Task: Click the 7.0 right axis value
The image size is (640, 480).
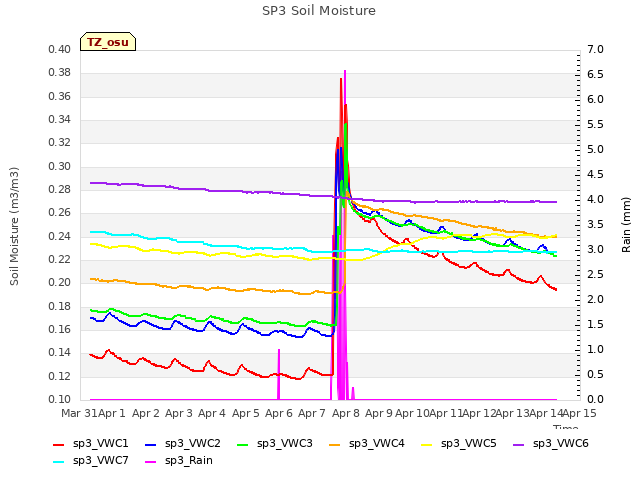Action: pos(595,49)
